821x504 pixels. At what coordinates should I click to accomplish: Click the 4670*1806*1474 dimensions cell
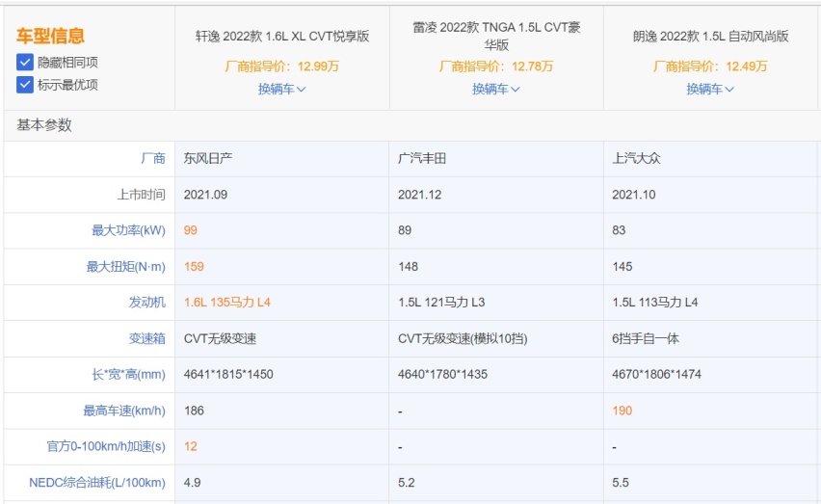[656, 374]
